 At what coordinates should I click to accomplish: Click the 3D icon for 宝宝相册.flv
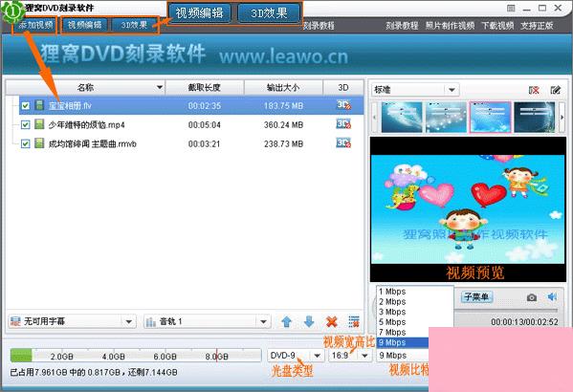tap(343, 105)
